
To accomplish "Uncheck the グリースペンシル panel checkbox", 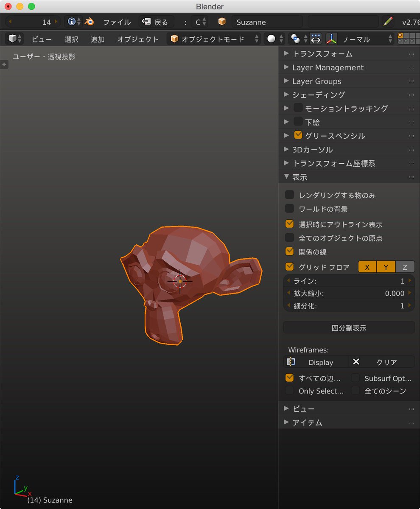I will pyautogui.click(x=298, y=135).
